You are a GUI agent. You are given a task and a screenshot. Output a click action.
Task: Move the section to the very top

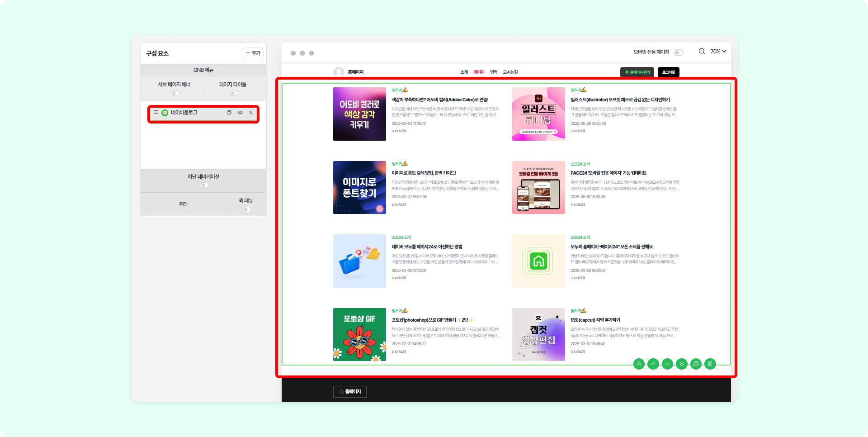[x=639, y=364]
